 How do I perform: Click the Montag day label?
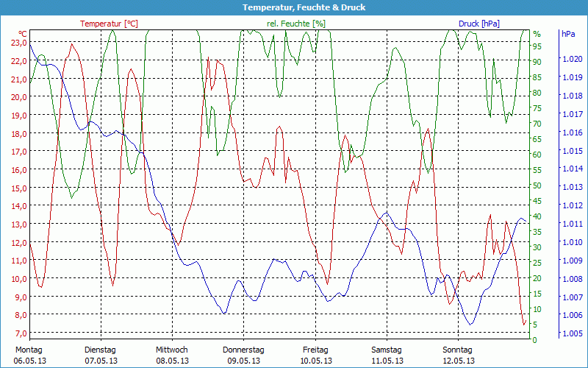coord(29,350)
